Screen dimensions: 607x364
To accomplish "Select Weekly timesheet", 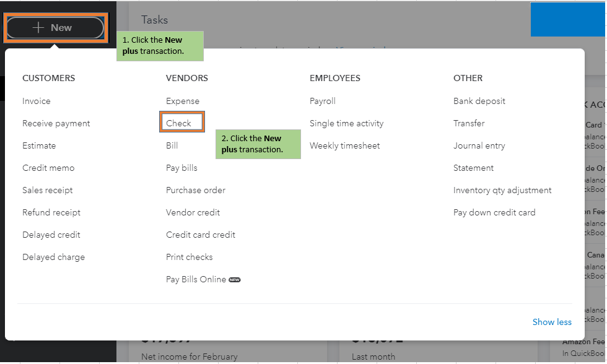I will (x=345, y=145).
